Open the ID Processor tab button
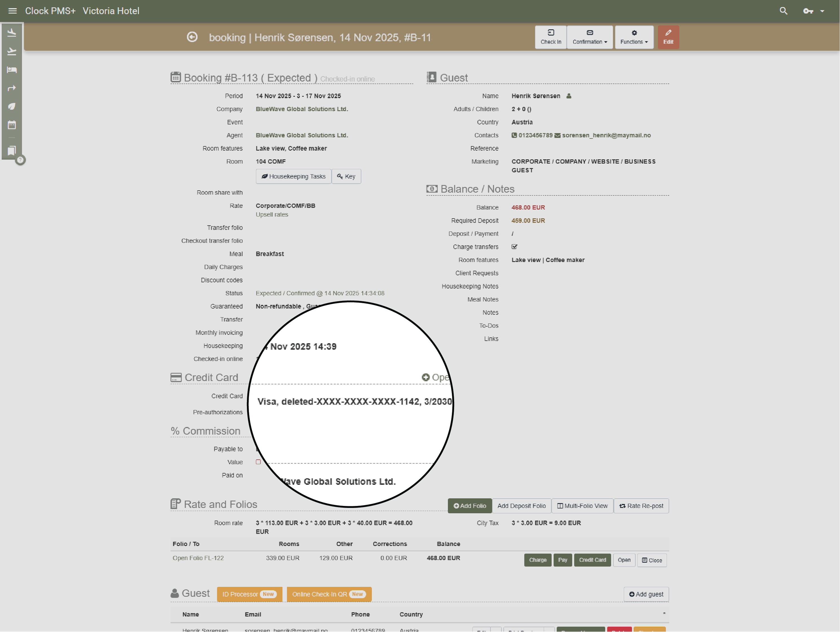 point(249,594)
